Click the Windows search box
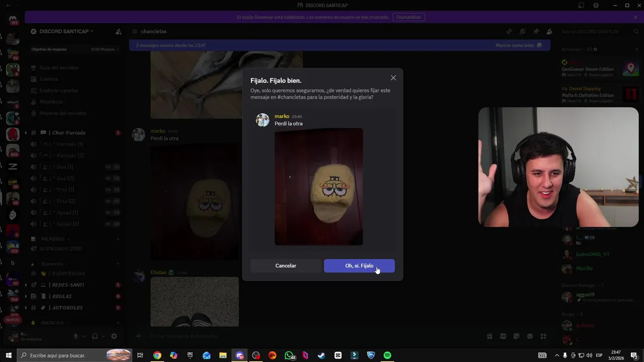 click(74, 355)
